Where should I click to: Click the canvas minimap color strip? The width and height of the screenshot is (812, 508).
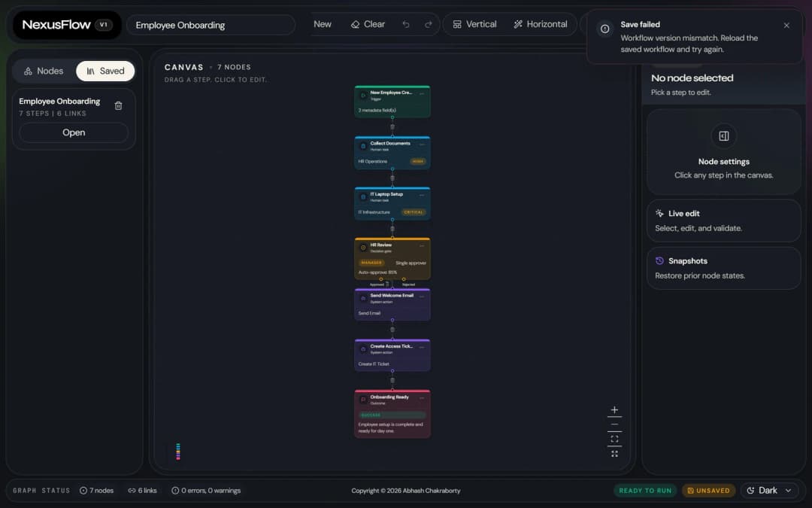[x=178, y=452]
